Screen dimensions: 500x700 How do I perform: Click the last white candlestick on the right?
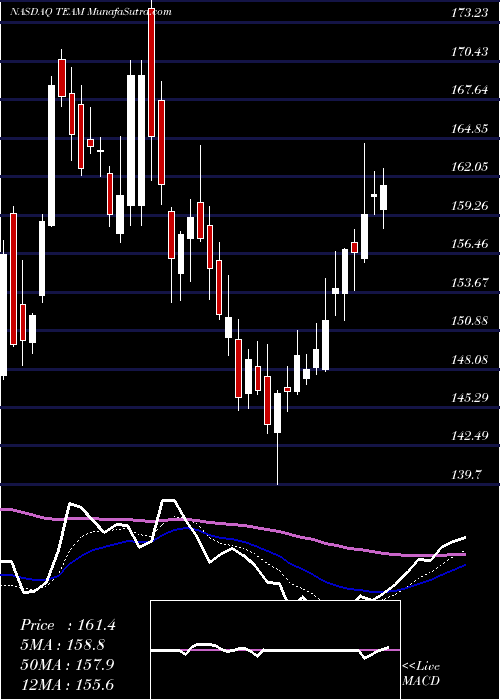[x=383, y=197]
